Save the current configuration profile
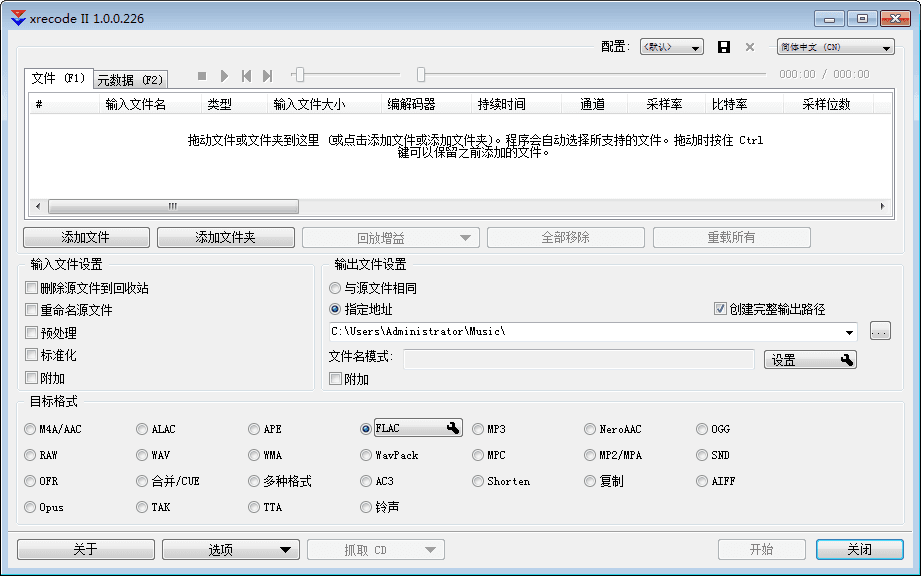Screen dimensions: 921x576 pyautogui.click(x=723, y=46)
